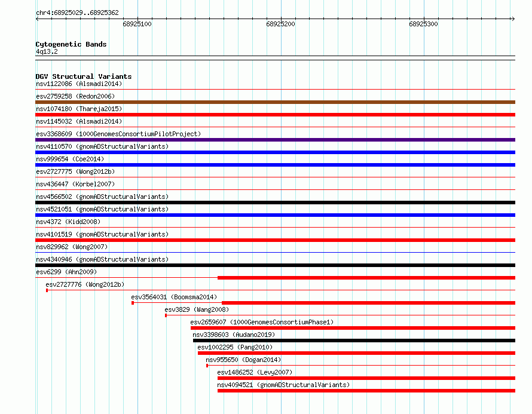Select thick red esv6299 Ahn2009 bar
This screenshot has width=532, height=414.
click(x=366, y=278)
